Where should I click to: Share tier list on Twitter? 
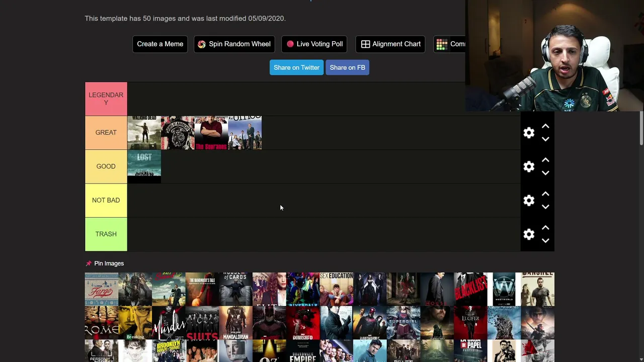[x=297, y=67]
